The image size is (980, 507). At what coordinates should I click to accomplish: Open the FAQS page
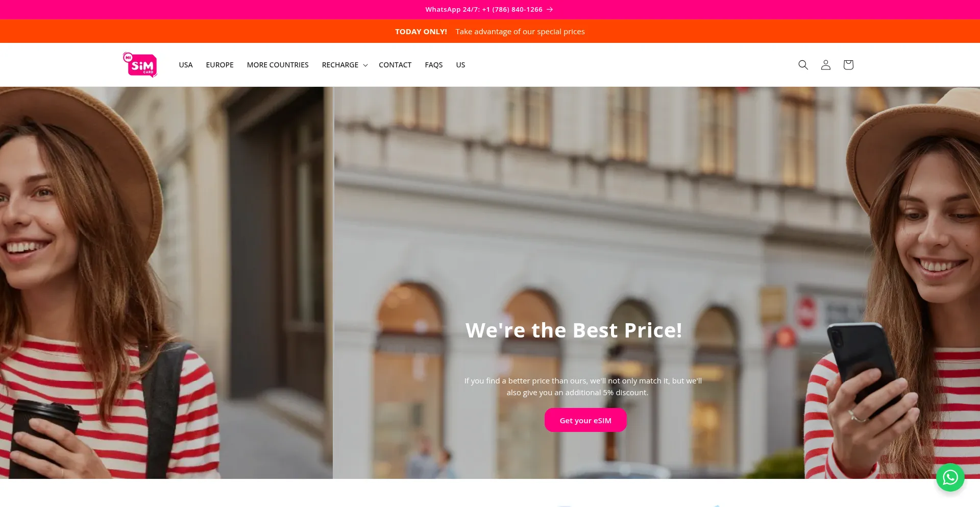click(434, 65)
